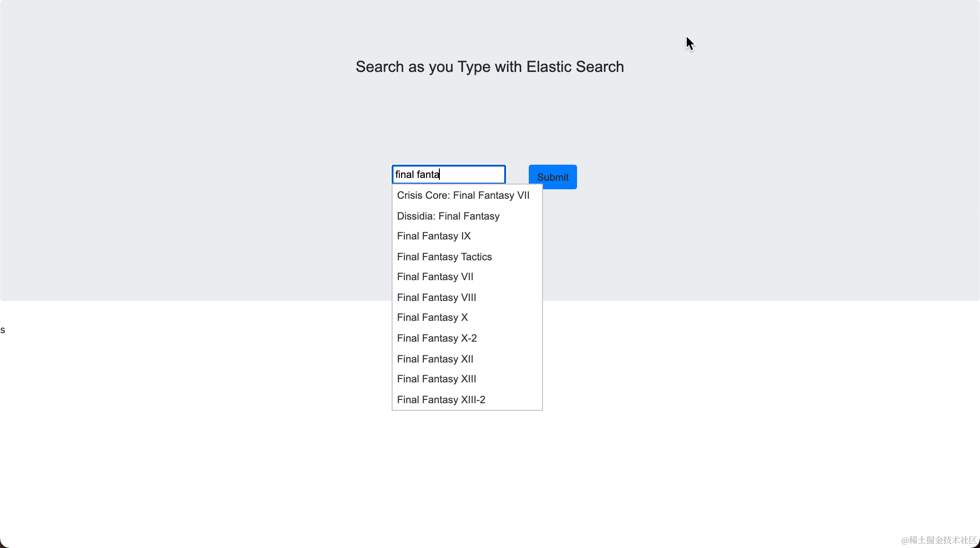Click the word 'with' in the page title
The height and width of the screenshot is (548, 980).
pos(508,67)
